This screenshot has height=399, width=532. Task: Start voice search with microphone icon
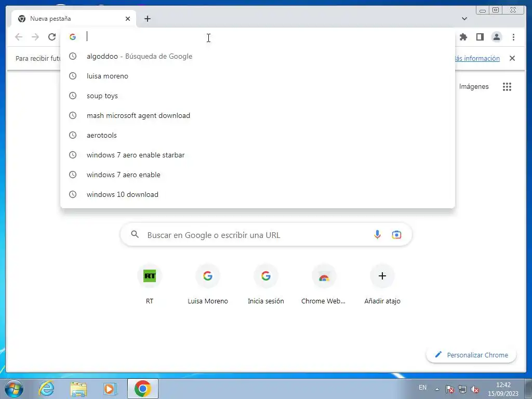point(377,234)
